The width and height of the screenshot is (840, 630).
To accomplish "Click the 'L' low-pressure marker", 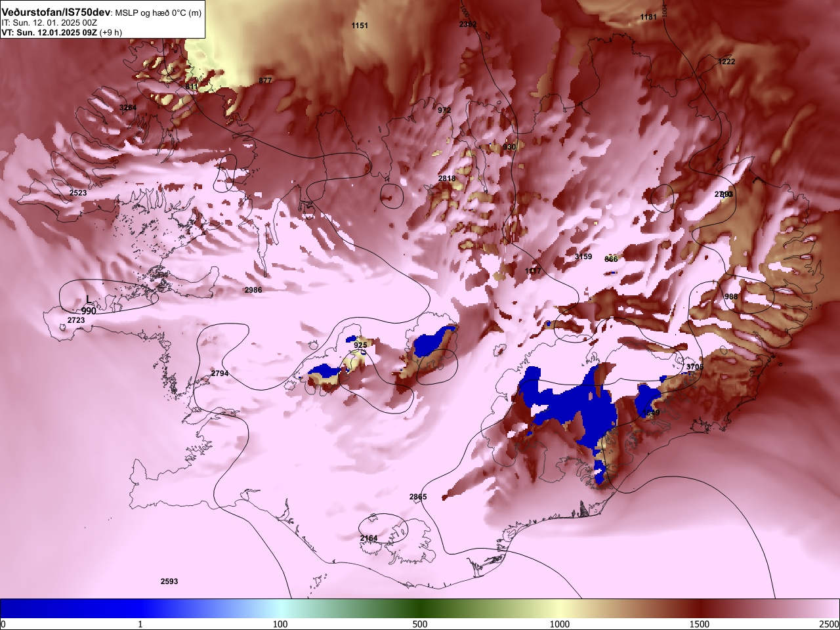I will tap(89, 299).
